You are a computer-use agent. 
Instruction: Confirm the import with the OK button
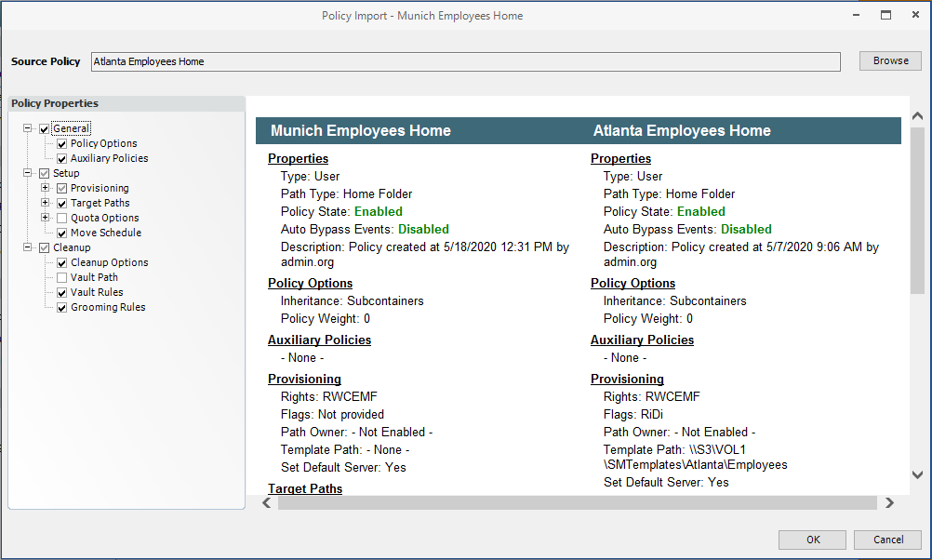pyautogui.click(x=812, y=540)
